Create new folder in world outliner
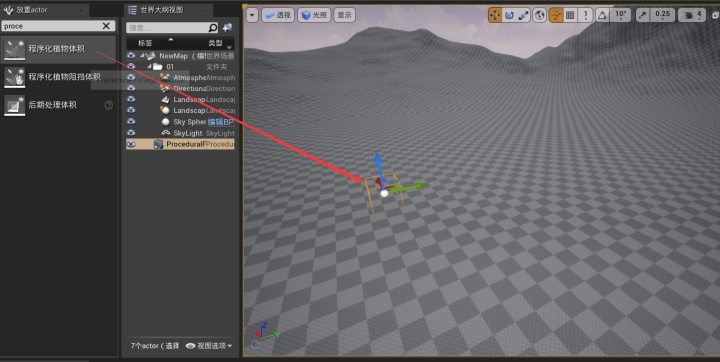 coord(227,28)
